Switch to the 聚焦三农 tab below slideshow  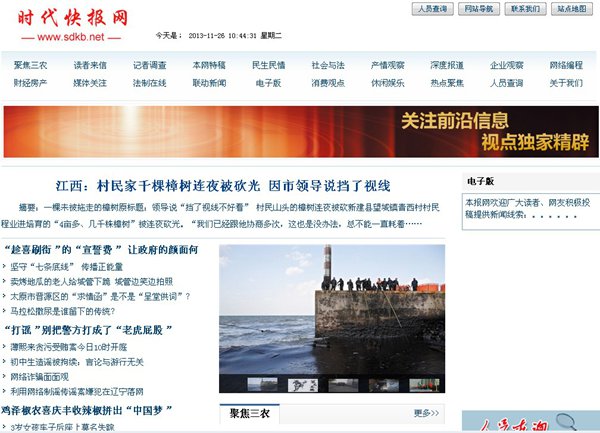(x=249, y=413)
